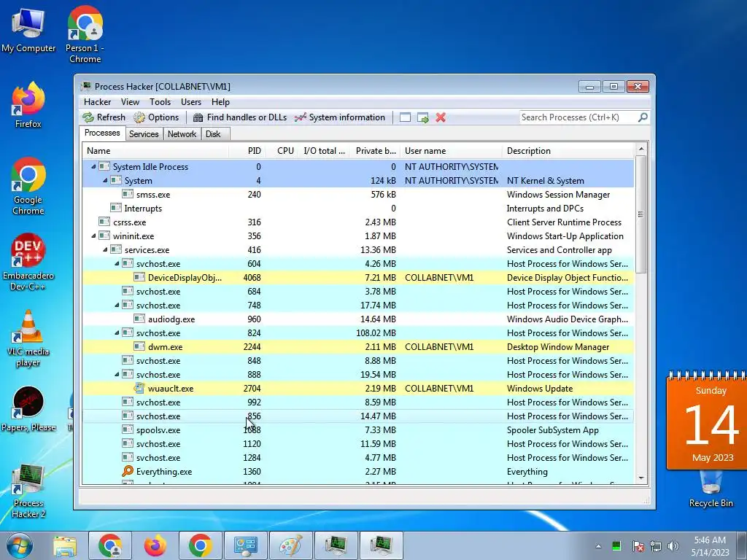Screen dimensions: 747x560
Task: Collapse the wininit.exe tree node
Action: click(93, 236)
